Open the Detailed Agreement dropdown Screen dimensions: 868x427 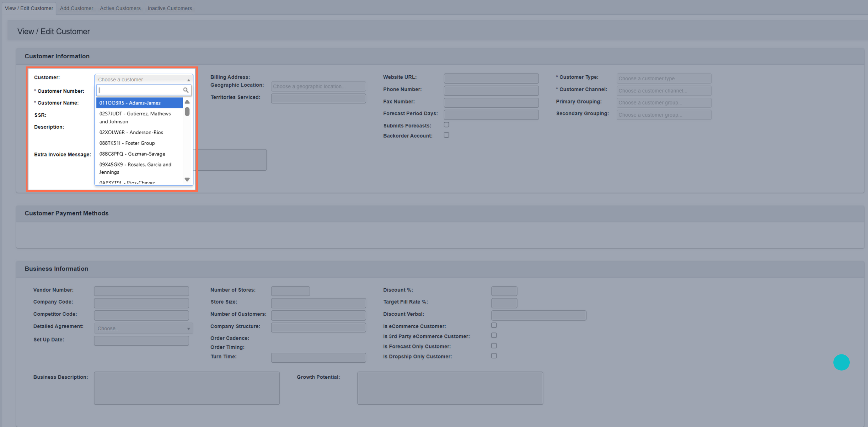(143, 328)
